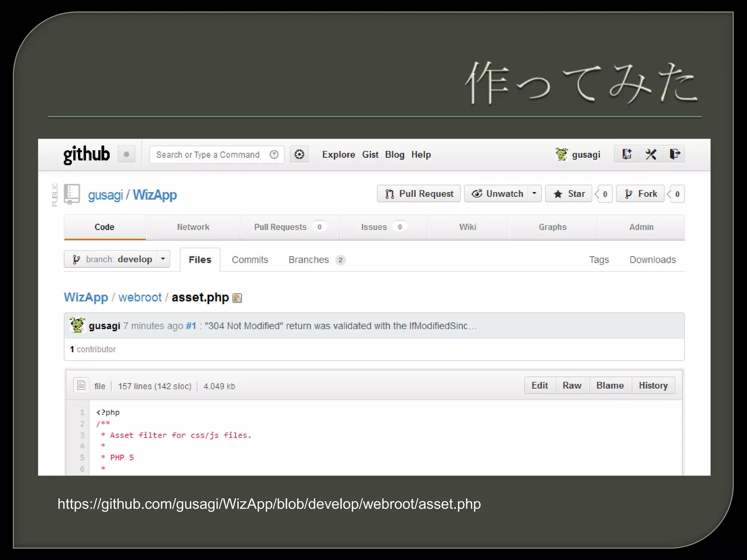
Task: Select the Code tab
Action: coord(105,227)
